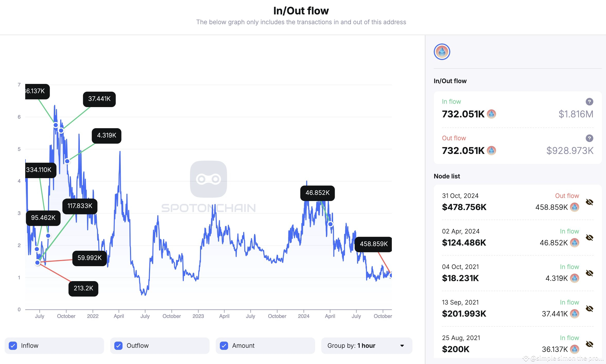Hide the 02 Apr, 2024 inflow node

(589, 238)
